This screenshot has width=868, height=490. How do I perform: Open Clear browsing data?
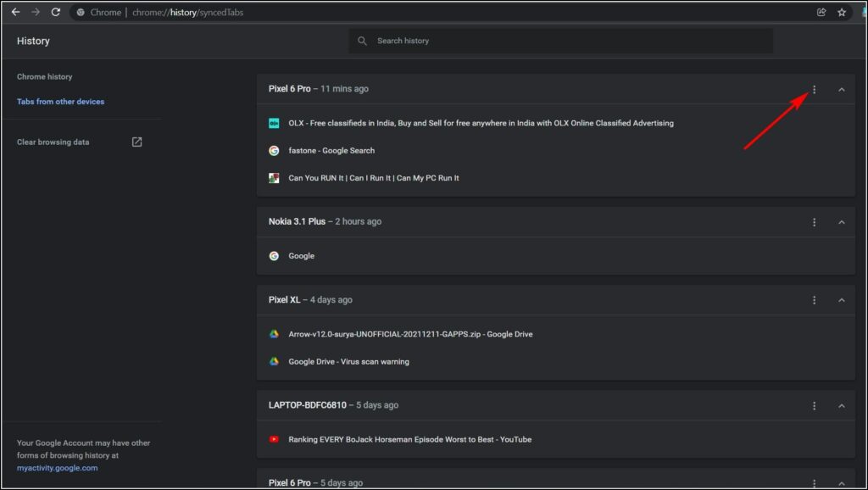click(x=53, y=142)
